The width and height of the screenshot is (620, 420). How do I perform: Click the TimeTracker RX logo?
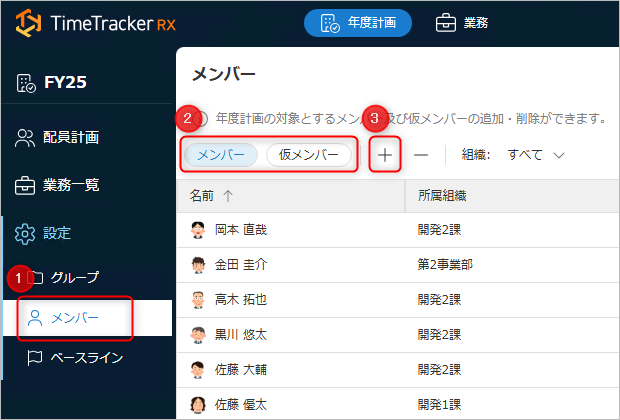click(x=96, y=23)
